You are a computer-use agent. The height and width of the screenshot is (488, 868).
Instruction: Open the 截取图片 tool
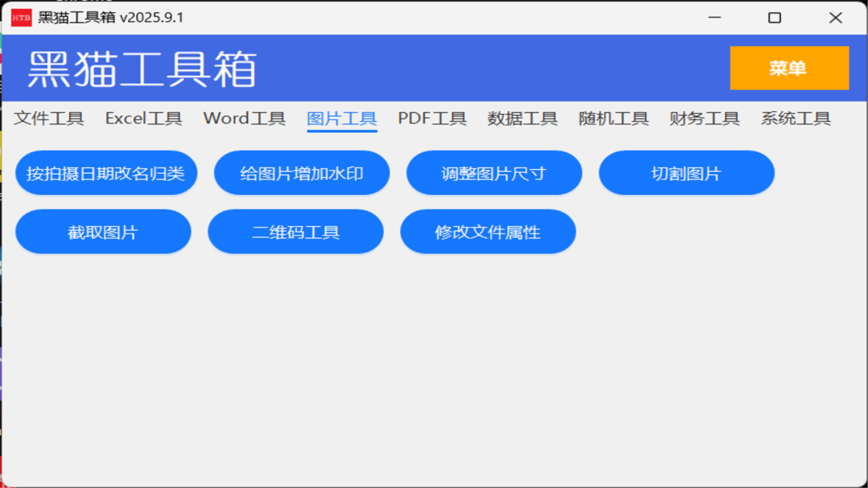pos(103,231)
